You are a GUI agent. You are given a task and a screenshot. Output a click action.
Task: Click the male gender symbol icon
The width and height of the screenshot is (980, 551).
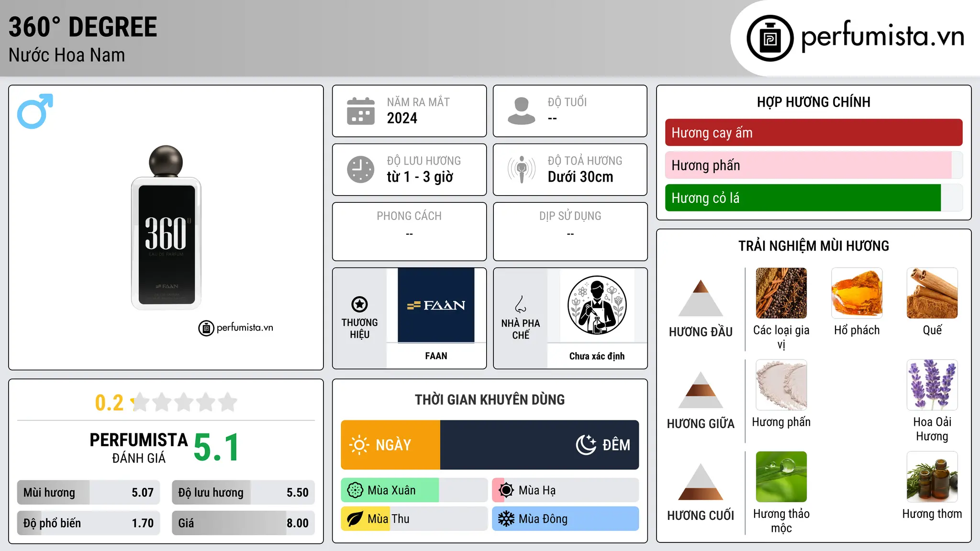[x=35, y=111]
